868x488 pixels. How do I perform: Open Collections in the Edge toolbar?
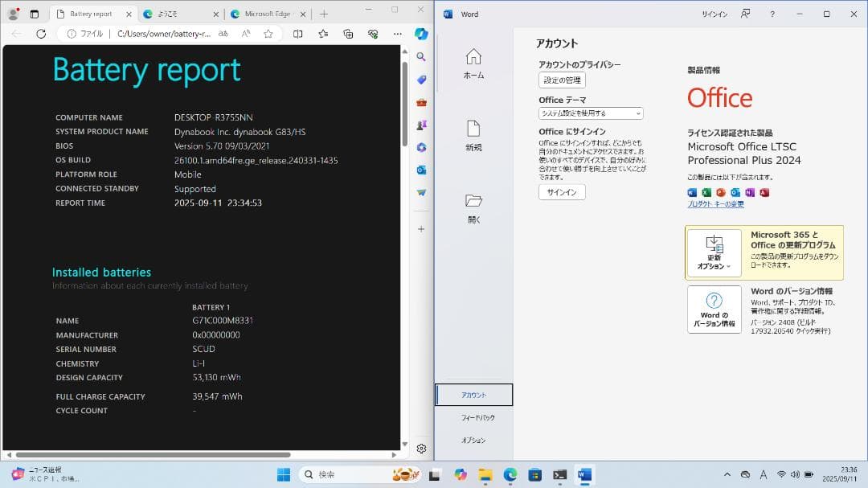[x=347, y=34]
